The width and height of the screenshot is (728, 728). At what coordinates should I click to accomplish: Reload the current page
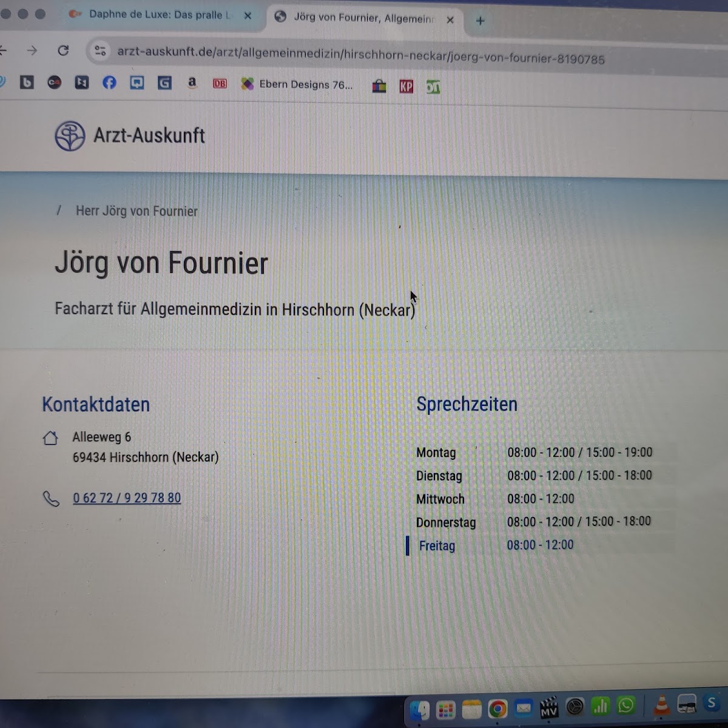click(63, 50)
